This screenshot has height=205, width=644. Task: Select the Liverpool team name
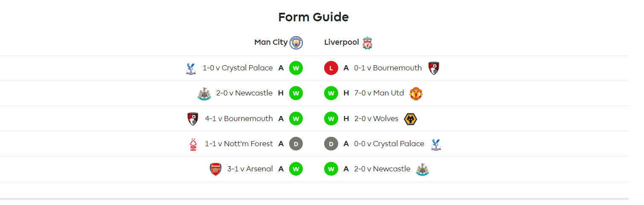[x=342, y=42]
